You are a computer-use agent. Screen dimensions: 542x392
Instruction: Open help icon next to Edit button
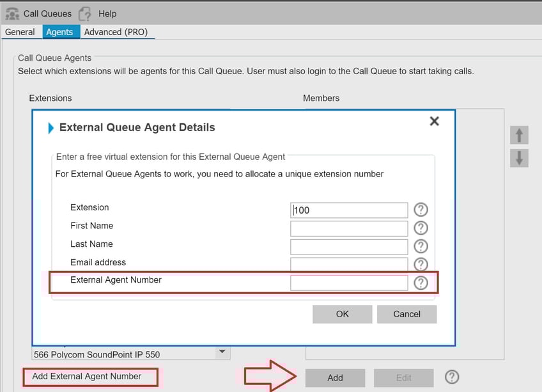(452, 377)
